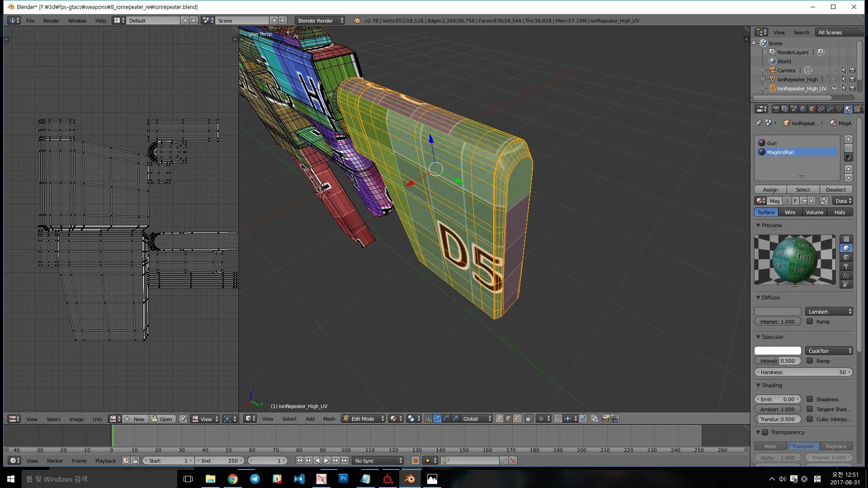Viewport: 868px width, 488px height.
Task: Open the World properties tab
Action: tap(803, 109)
